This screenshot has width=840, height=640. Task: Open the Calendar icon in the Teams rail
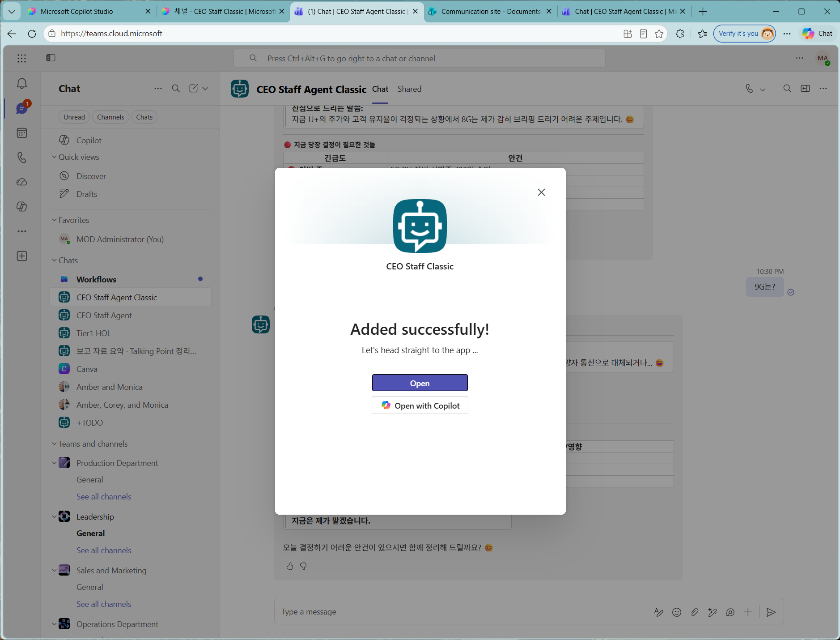[x=21, y=133]
